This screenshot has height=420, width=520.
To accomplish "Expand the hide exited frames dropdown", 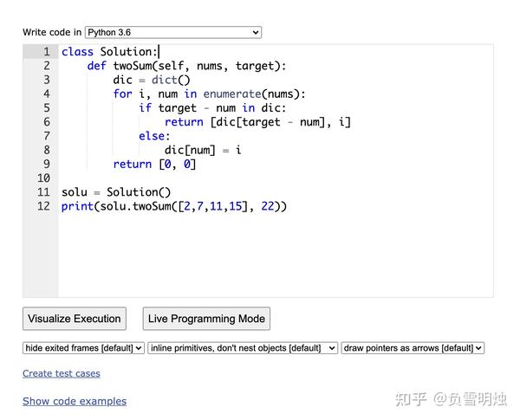I will click(83, 348).
